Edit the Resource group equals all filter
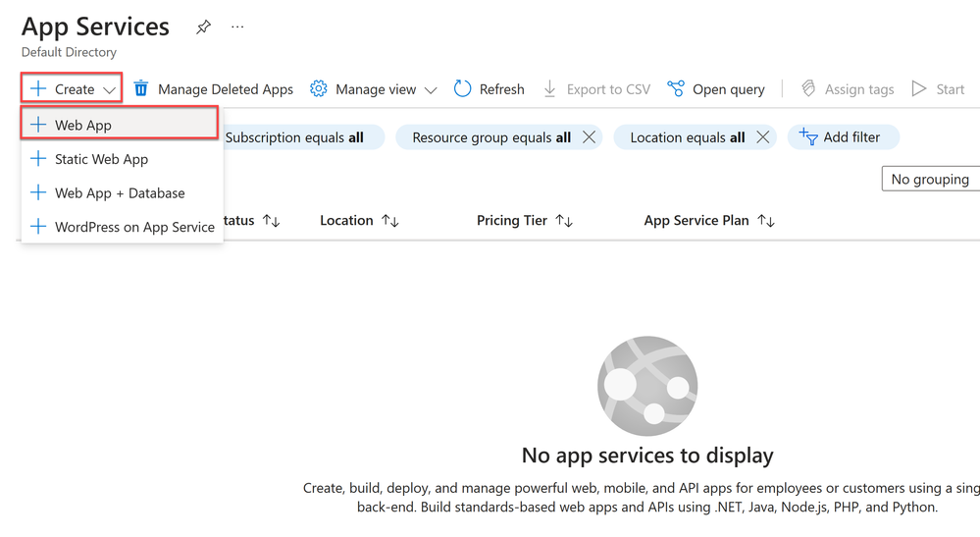This screenshot has width=980, height=537. 491,137
